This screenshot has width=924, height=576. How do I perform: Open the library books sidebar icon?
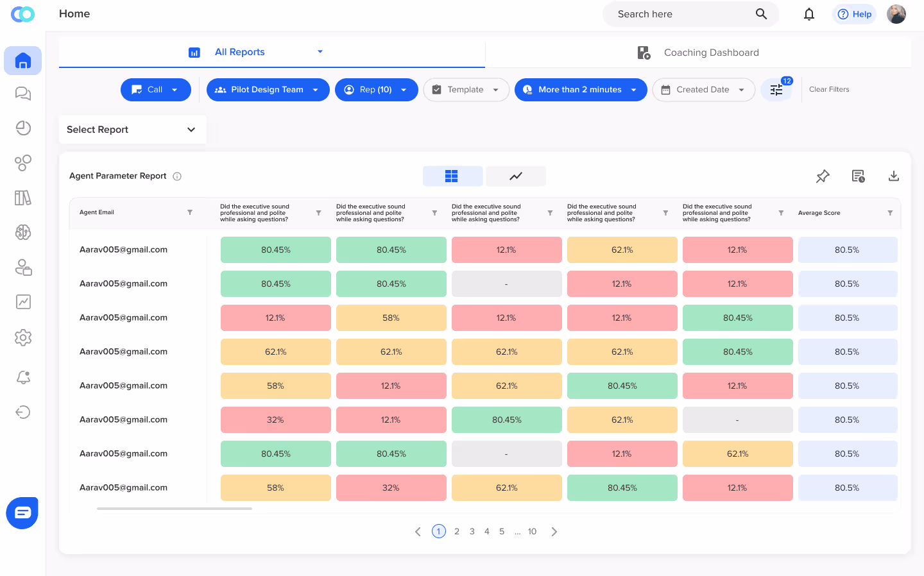tap(23, 198)
